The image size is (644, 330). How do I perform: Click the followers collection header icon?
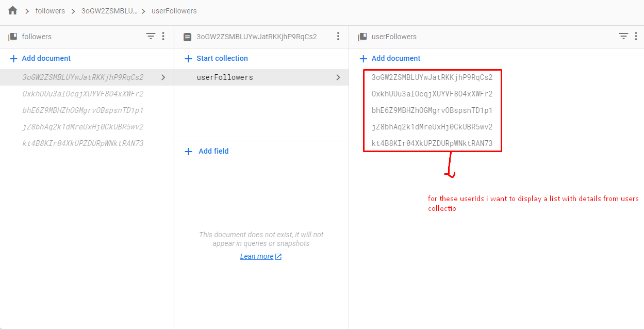coord(12,37)
